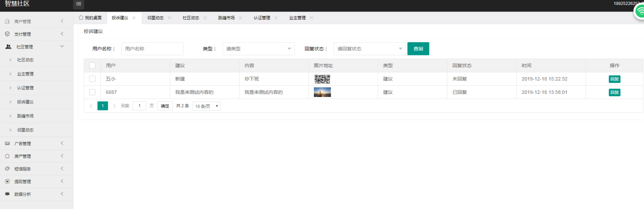The width and height of the screenshot is (644, 209).
Task: Select the checkbox for user 6887 row
Action: point(92,92)
